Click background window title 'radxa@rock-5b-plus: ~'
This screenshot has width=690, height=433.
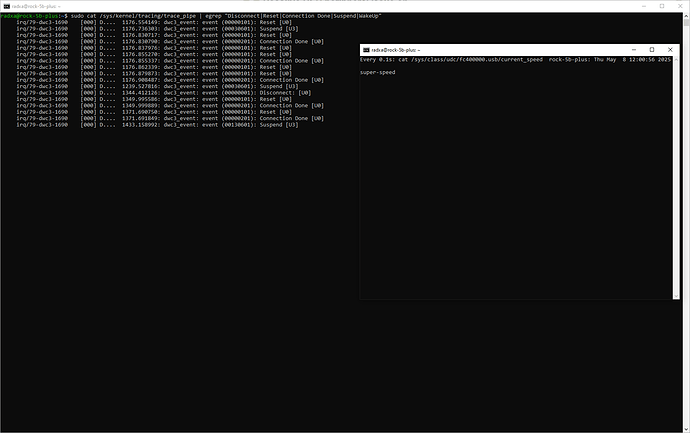coord(36,7)
